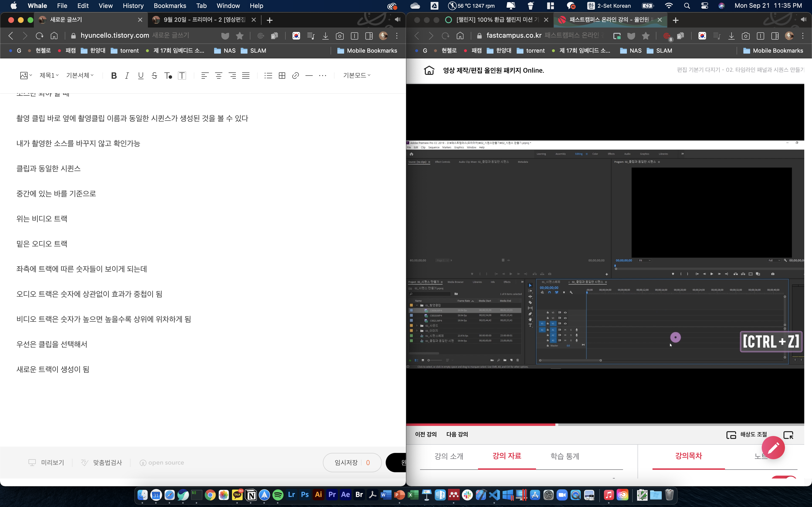Insert a table into the post
This screenshot has width=812, height=507.
pos(282,76)
